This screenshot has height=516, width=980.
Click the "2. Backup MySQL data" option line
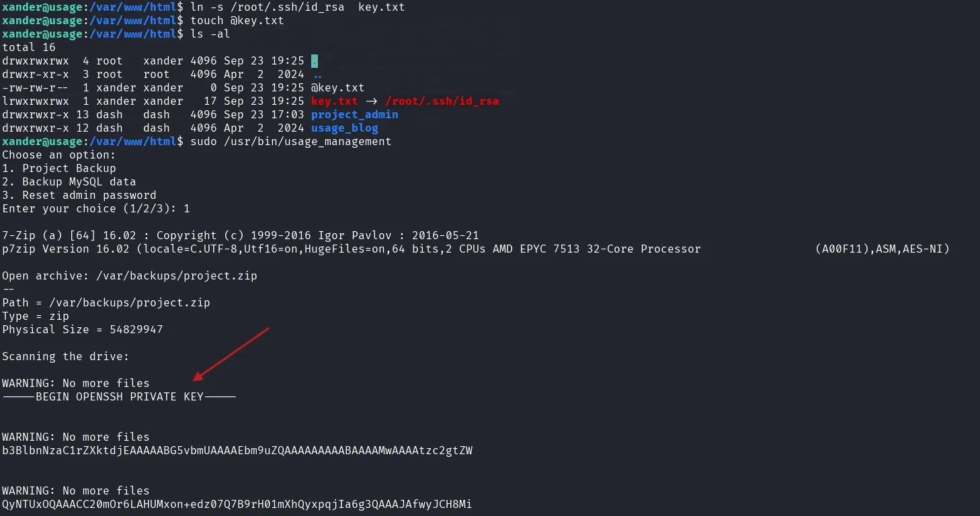coord(69,182)
